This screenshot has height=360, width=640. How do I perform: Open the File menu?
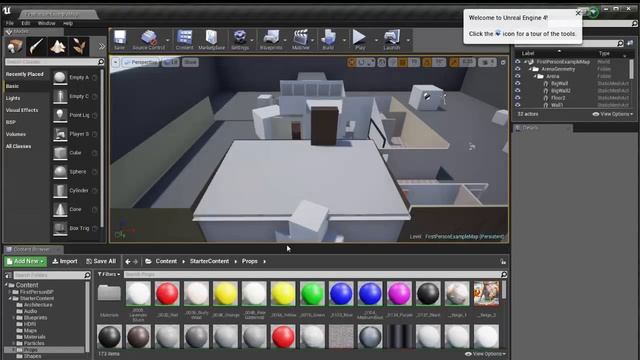tap(10, 23)
